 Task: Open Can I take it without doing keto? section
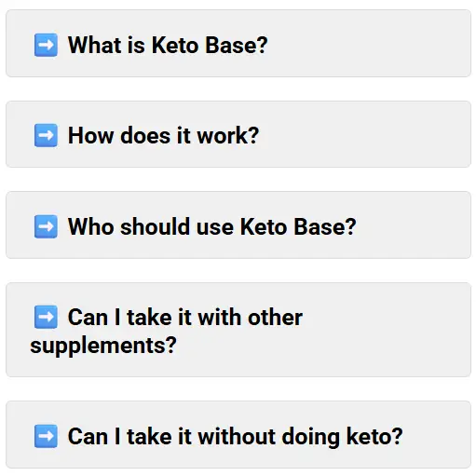[238, 435]
